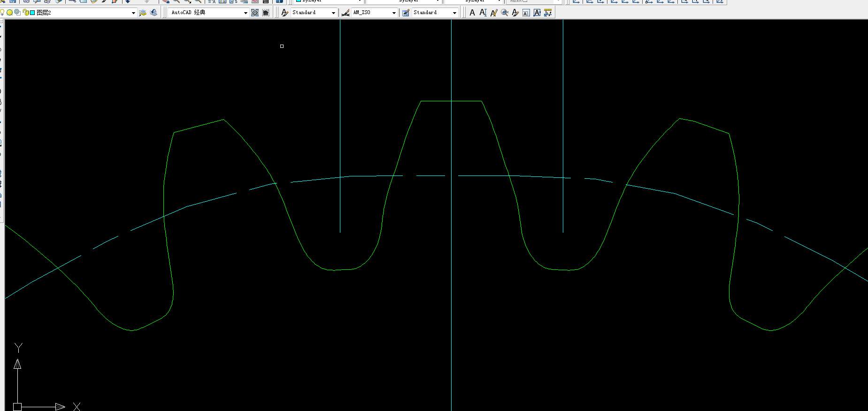Click the cyan color swatch of 图层2

coord(32,13)
